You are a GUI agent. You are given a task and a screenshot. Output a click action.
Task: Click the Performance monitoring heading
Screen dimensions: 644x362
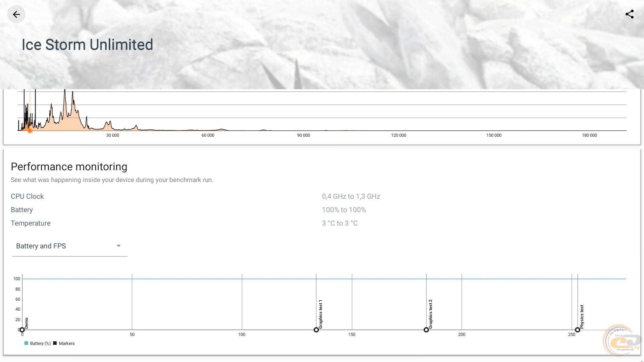pyautogui.click(x=69, y=167)
